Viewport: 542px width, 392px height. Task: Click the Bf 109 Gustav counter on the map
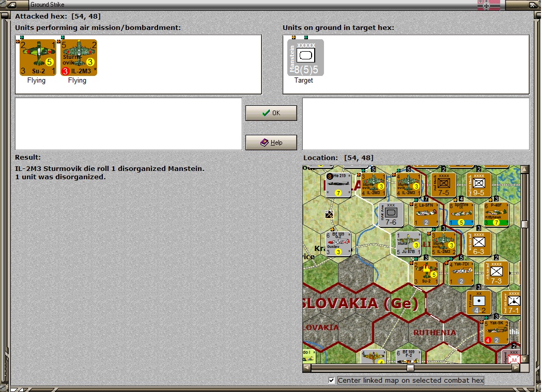tap(338, 244)
